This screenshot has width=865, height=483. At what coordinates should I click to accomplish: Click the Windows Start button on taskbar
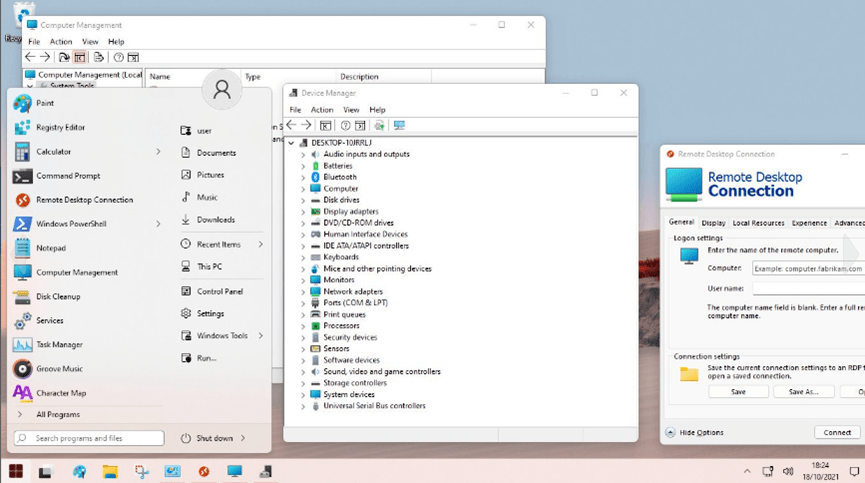click(16, 471)
